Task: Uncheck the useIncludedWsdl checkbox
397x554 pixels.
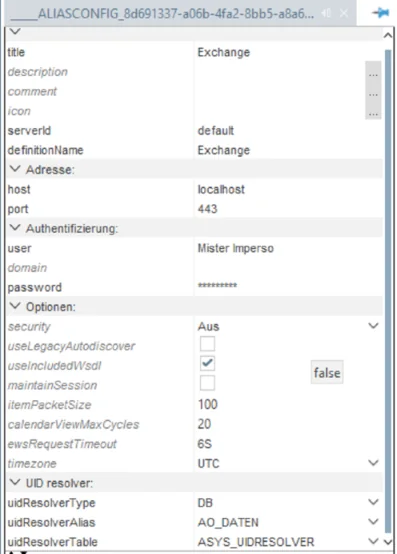Action: [x=207, y=363]
